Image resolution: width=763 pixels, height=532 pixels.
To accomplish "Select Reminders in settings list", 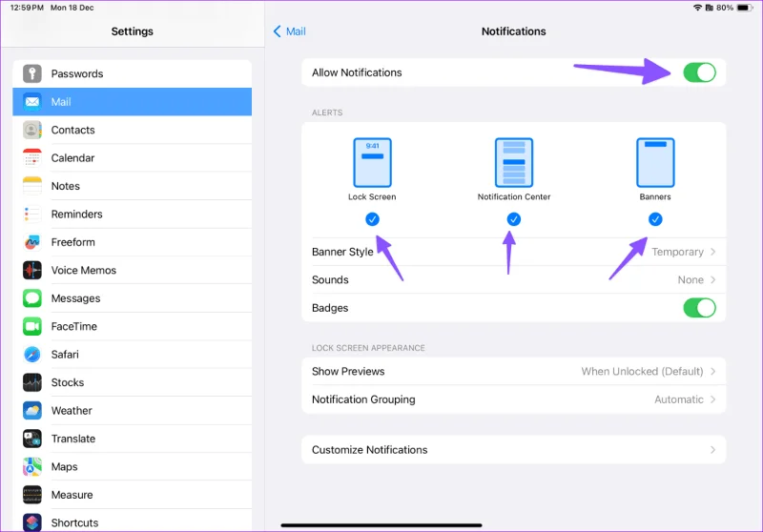I will coord(133,214).
